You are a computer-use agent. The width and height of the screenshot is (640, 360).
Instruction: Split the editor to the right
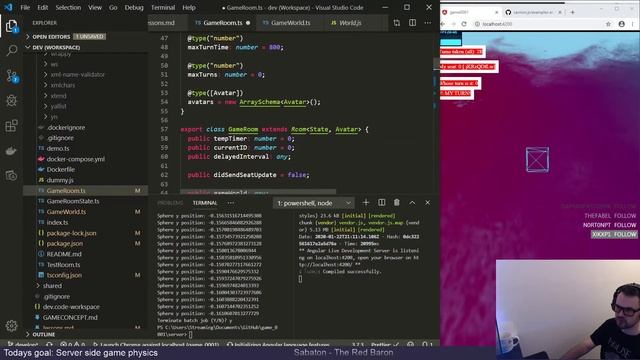tap(412, 23)
